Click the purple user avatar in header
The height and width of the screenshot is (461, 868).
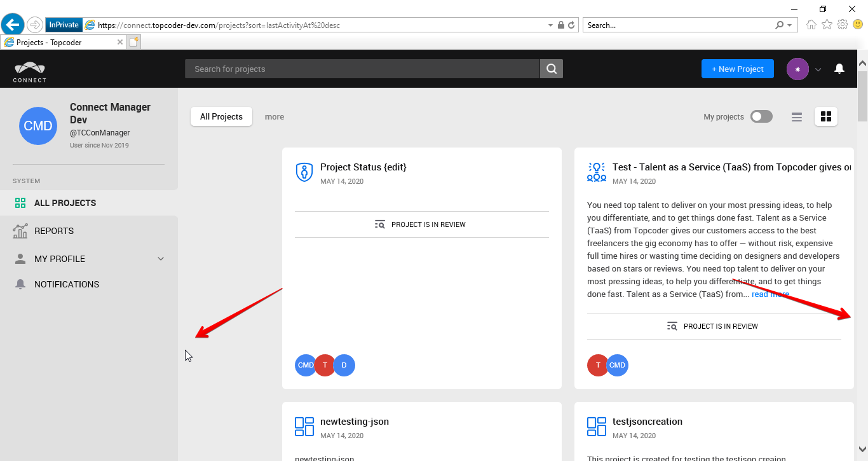click(x=797, y=69)
